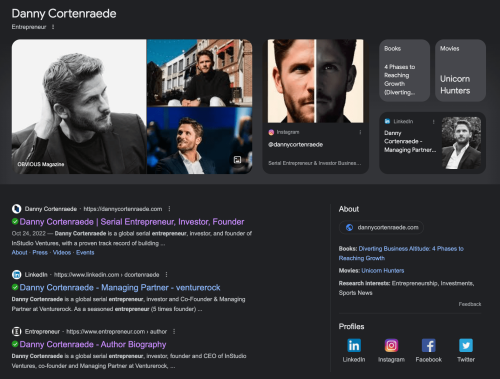Click the linkedin.com dcortenraede URL text
The height and width of the screenshot is (379, 500).
(106, 275)
